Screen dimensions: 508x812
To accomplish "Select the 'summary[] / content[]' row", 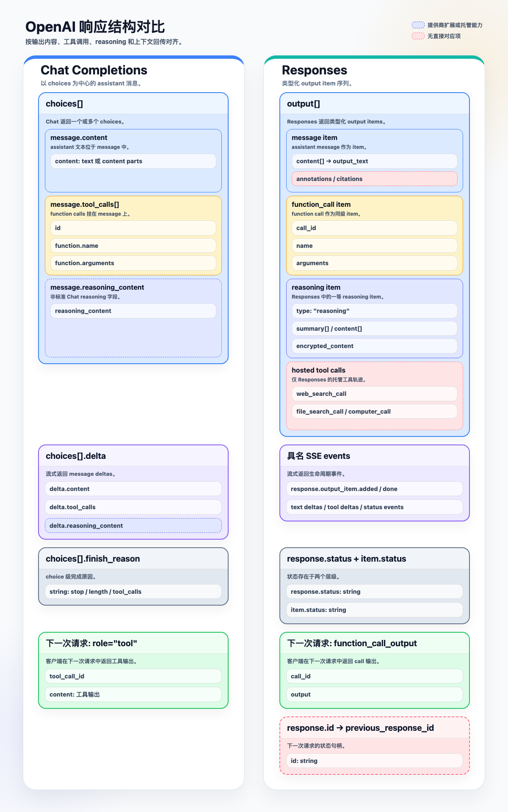I will [x=375, y=329].
